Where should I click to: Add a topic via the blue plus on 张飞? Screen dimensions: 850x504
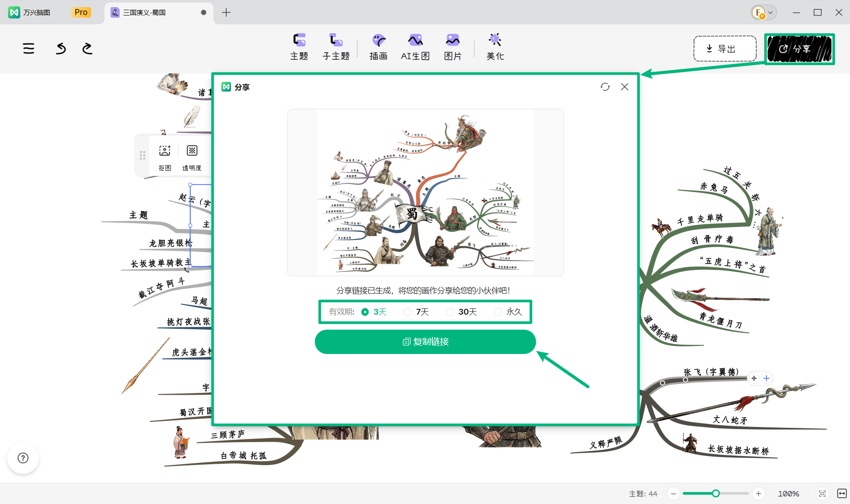766,378
